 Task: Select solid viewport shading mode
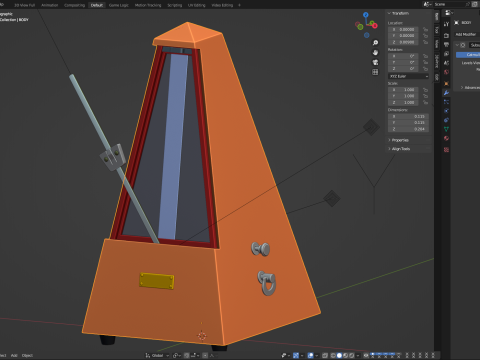point(339,355)
